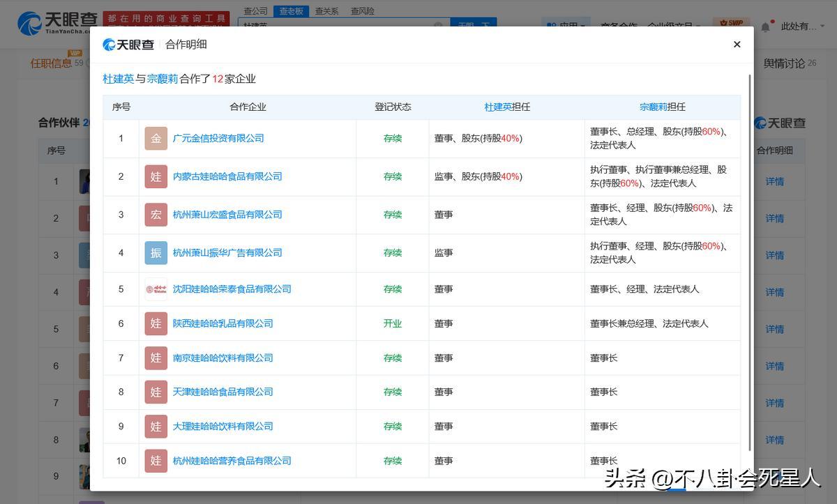Close the 合作明细 dialog
The height and width of the screenshot is (504, 837).
(x=737, y=45)
